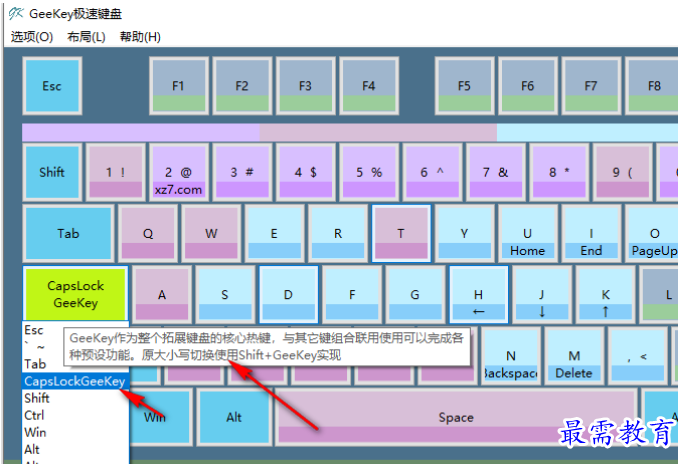
Task: Click the light blue layer color bar
Action: 588,132
